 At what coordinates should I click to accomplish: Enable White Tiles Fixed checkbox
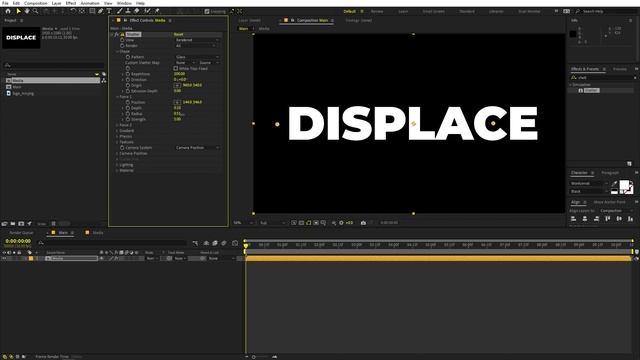coord(176,69)
